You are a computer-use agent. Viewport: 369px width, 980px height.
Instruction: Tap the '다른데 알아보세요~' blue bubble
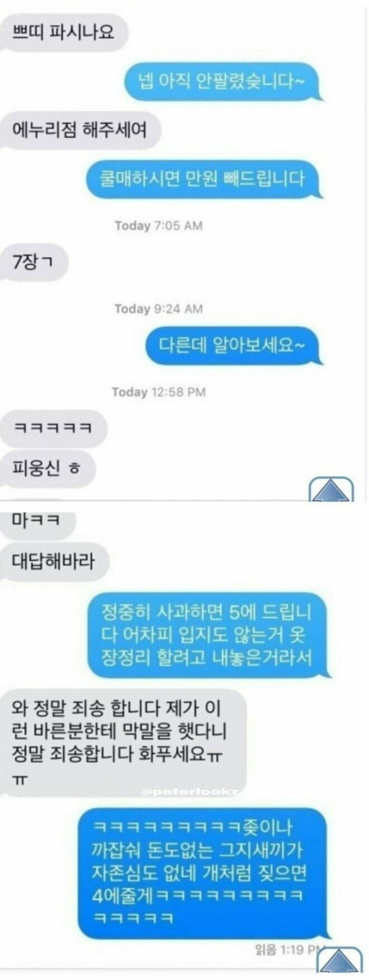point(234,345)
